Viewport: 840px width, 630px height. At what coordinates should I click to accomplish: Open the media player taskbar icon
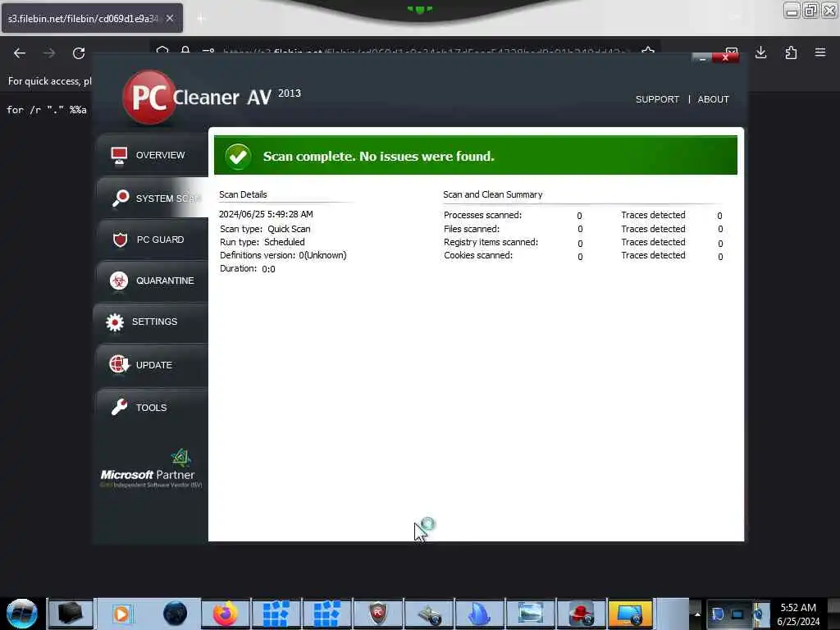(121, 614)
